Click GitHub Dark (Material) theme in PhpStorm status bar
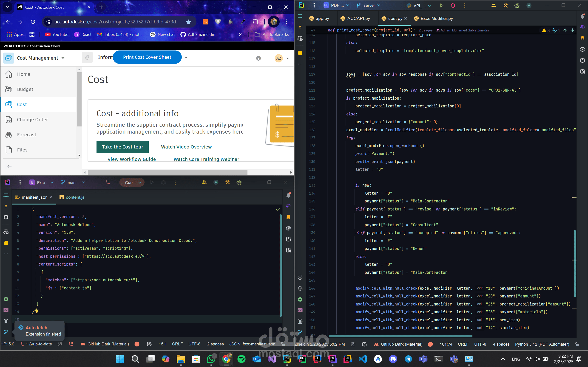Viewport: 588px width, 367px height. (105, 344)
